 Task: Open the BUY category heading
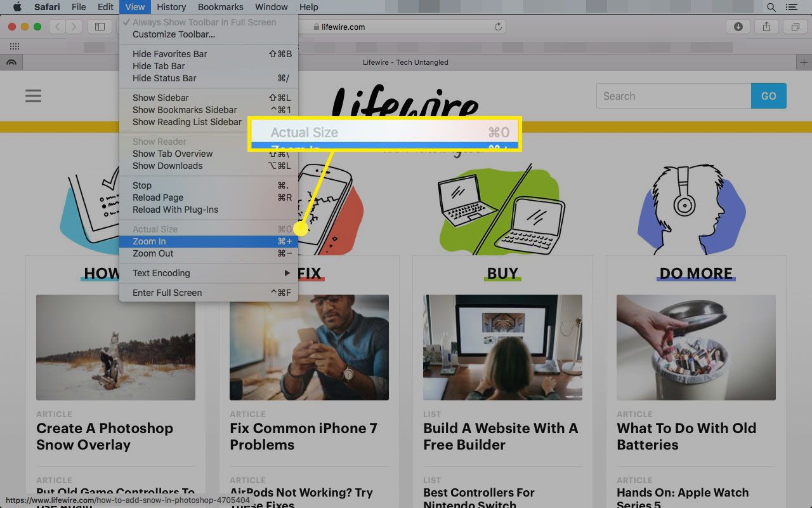pyautogui.click(x=502, y=274)
